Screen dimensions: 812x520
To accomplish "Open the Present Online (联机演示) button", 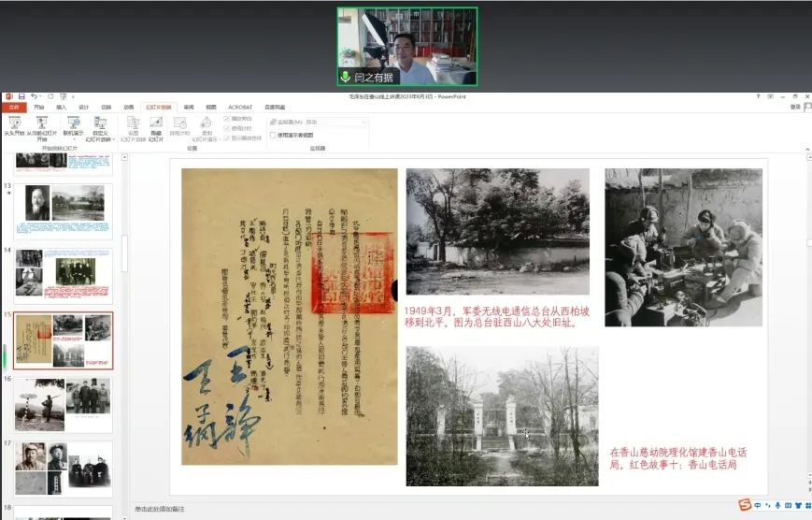I will click(x=74, y=127).
